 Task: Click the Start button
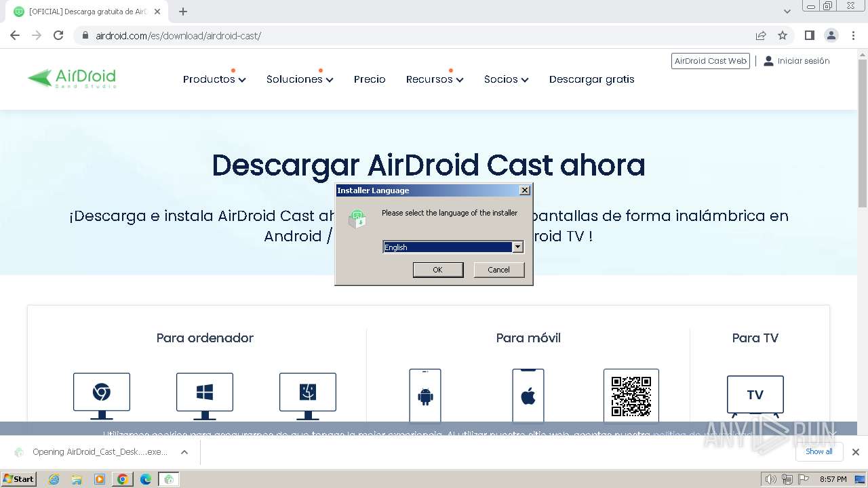pyautogui.click(x=18, y=479)
